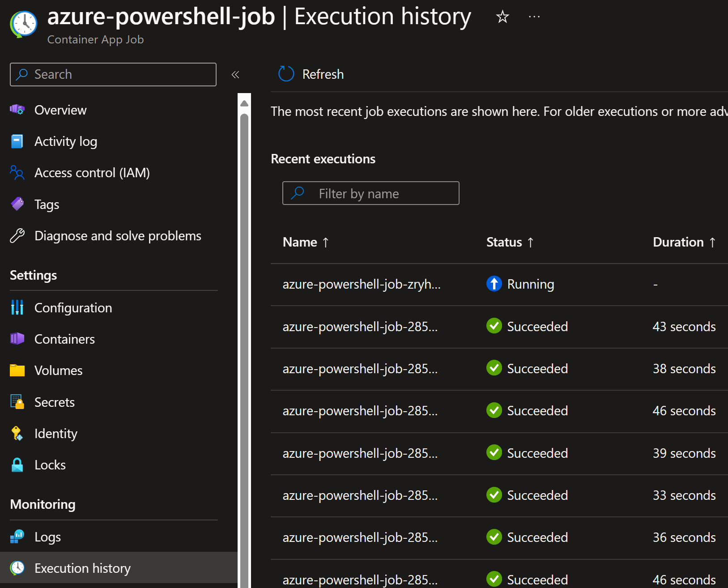Open the Identity page
Screen dimensions: 728x588
pyautogui.click(x=56, y=434)
